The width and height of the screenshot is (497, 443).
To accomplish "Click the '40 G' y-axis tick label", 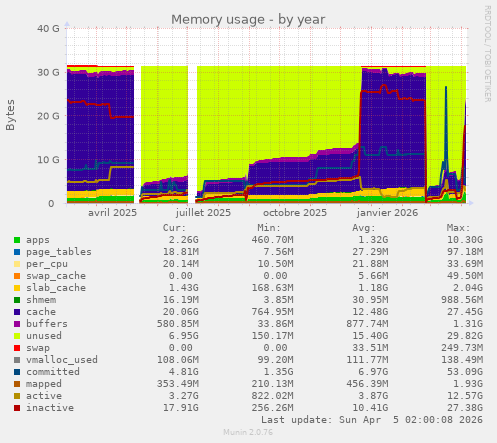I will [48, 29].
